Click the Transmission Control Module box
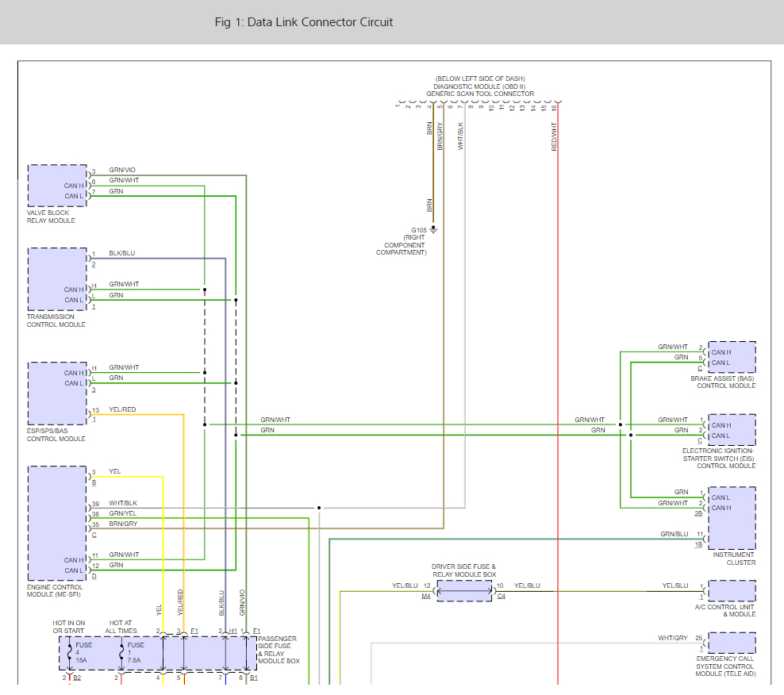 pyautogui.click(x=57, y=278)
